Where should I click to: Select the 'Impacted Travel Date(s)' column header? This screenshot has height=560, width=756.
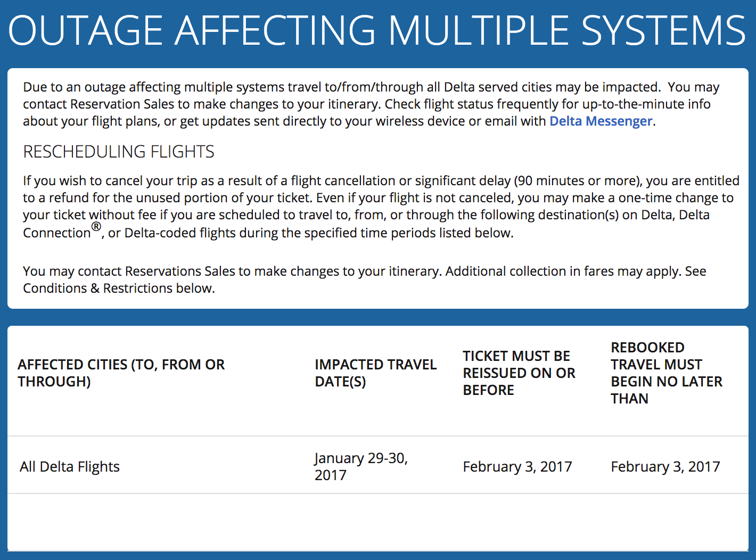tap(375, 373)
